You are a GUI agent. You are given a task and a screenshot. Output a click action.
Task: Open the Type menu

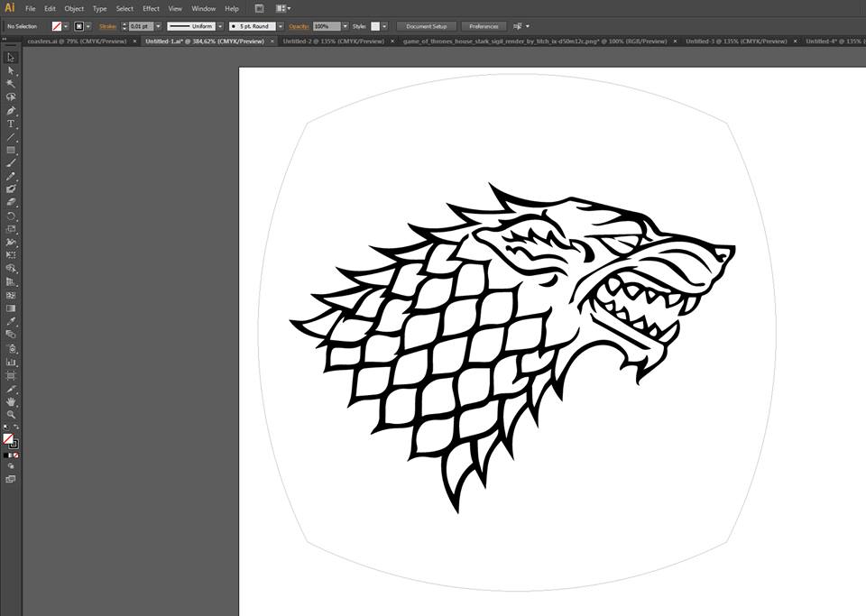tap(99, 8)
